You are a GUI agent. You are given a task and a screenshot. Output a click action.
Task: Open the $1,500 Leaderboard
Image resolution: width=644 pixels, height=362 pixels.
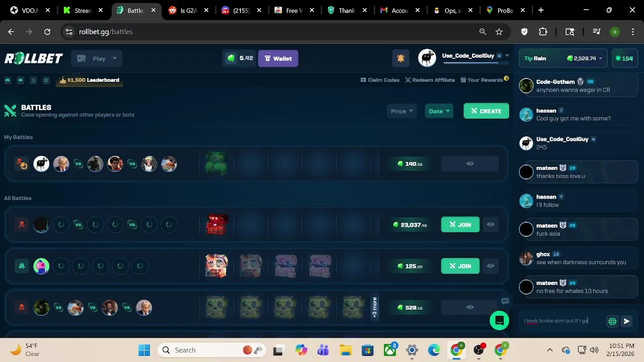(x=90, y=80)
